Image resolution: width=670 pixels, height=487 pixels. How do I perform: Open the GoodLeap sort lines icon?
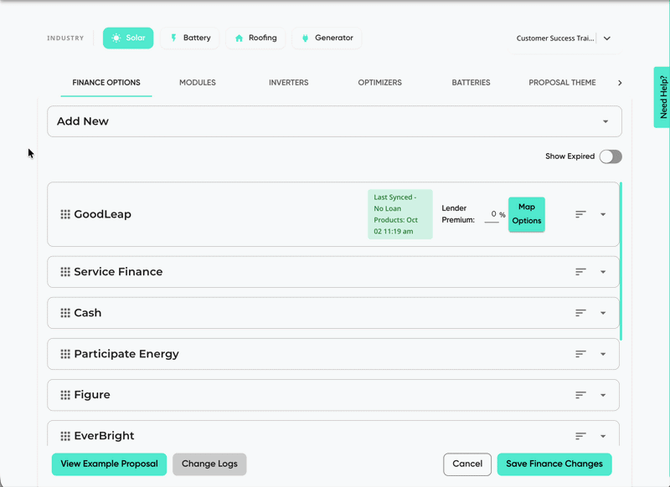[580, 214]
